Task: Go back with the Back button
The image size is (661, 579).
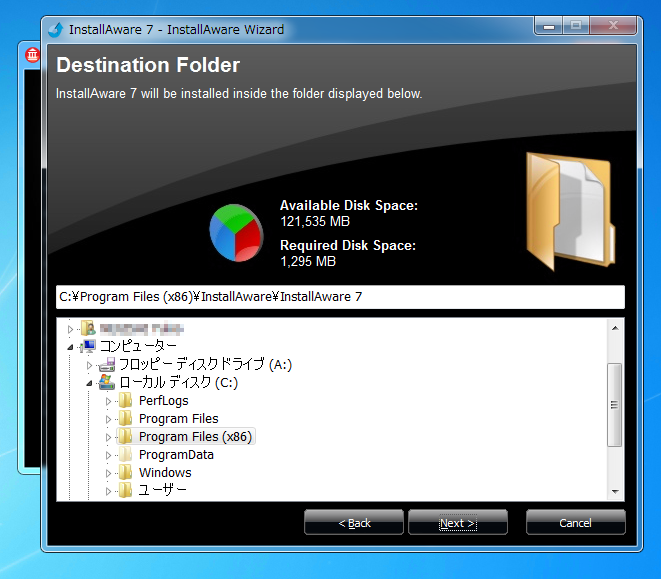Action: pos(354,522)
